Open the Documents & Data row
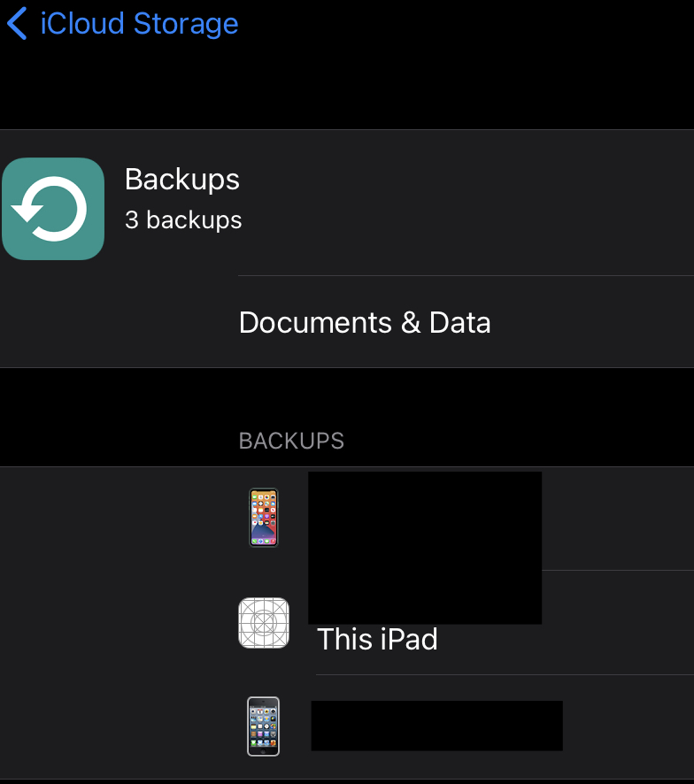This screenshot has height=784, width=694. tap(347, 322)
